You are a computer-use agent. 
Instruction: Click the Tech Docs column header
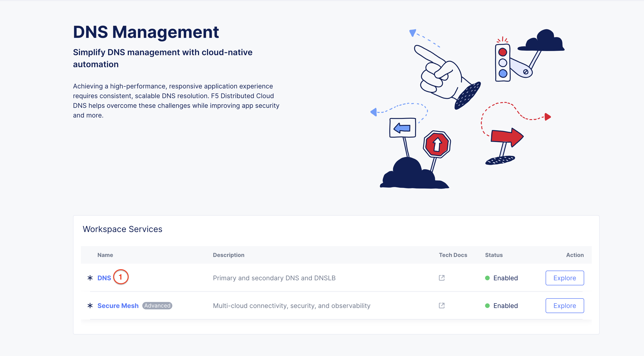pos(453,255)
